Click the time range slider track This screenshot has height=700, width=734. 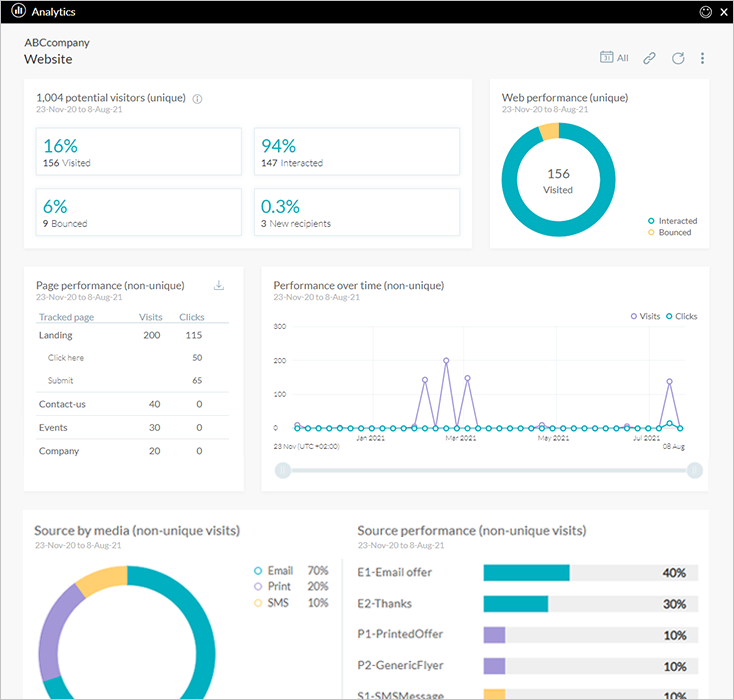click(489, 470)
